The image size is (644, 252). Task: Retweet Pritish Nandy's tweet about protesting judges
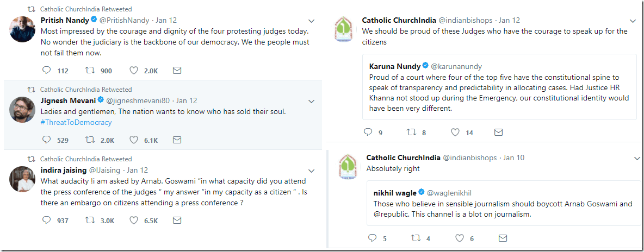pos(90,71)
